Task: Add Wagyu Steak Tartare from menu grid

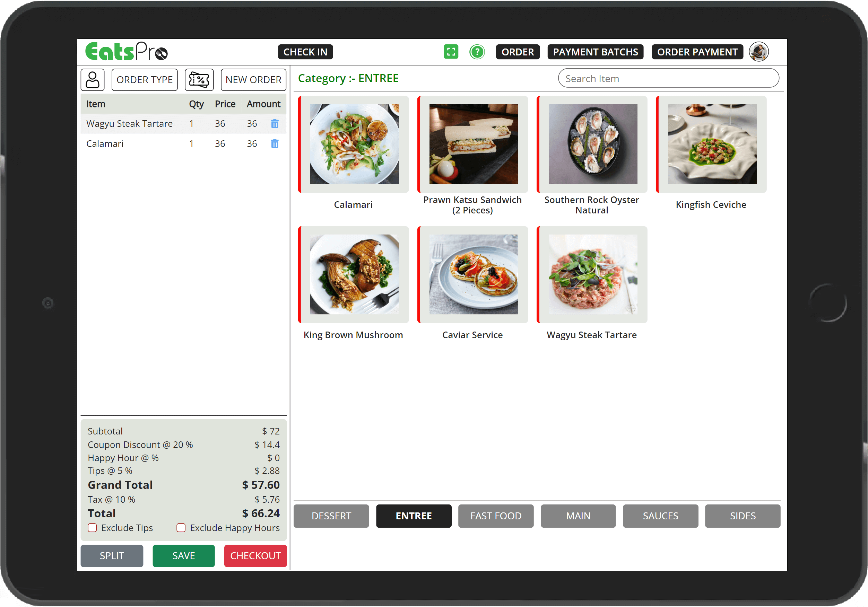Action: click(592, 275)
